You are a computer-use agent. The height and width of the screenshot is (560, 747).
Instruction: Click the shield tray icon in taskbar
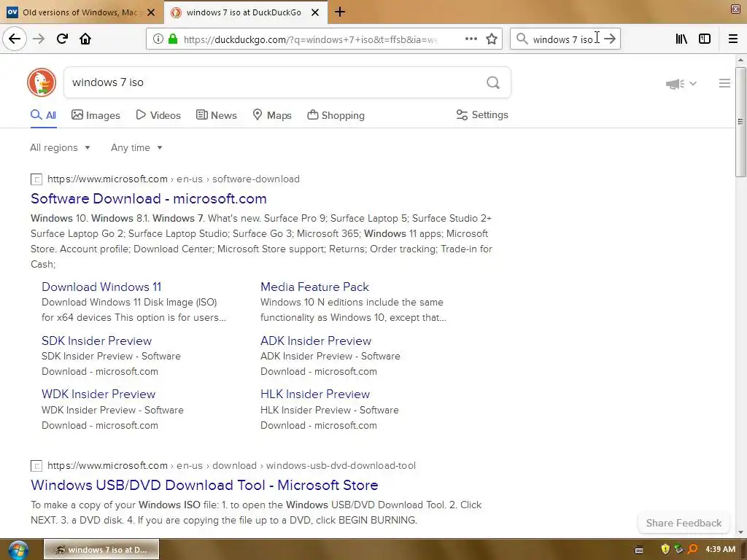pos(665,550)
